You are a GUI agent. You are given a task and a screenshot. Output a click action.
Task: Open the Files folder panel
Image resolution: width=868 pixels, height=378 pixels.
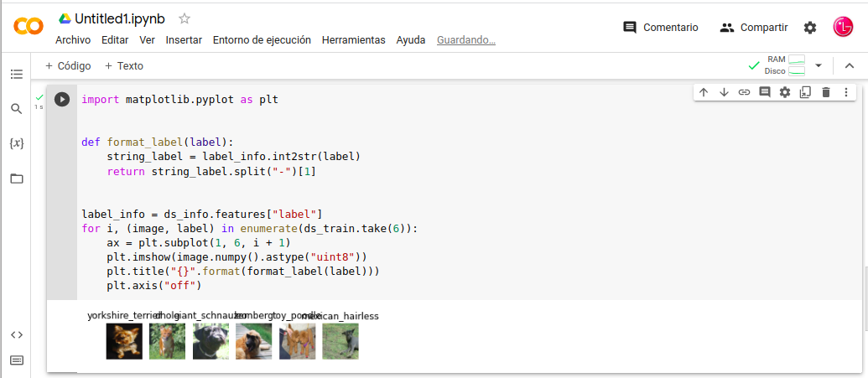(x=17, y=179)
